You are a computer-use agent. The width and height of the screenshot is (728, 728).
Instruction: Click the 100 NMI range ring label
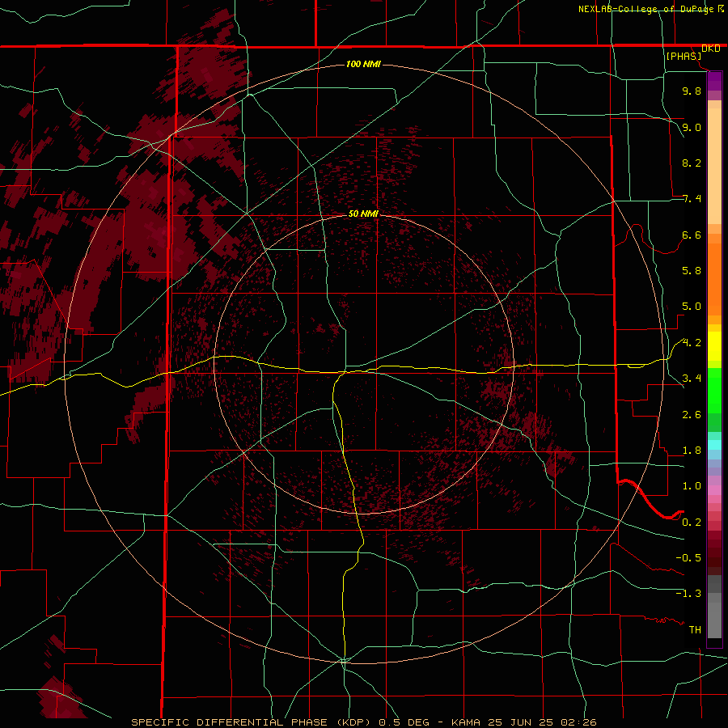(363, 64)
